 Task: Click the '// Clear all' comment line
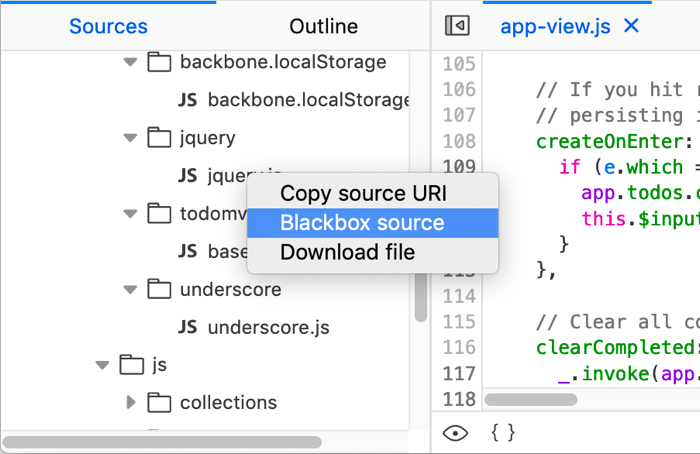pyautogui.click(x=618, y=321)
